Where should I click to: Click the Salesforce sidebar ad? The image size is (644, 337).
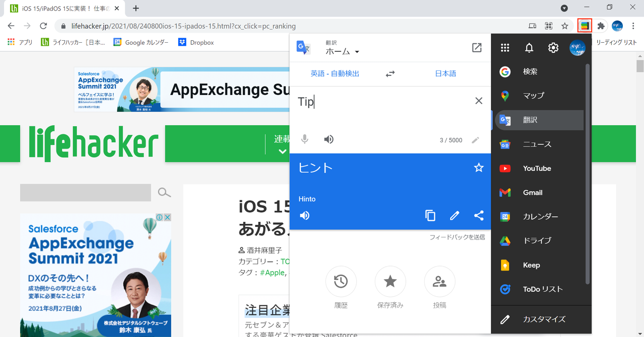(96, 275)
